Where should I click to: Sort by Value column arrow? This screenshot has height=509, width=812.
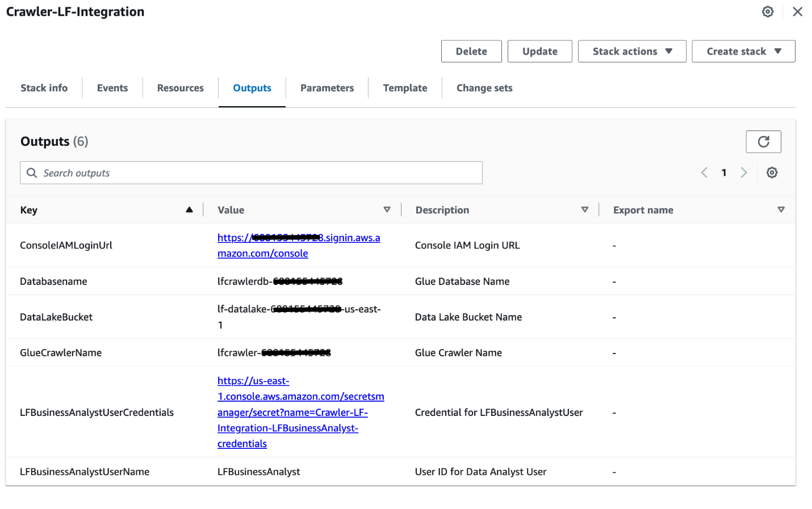coord(387,209)
